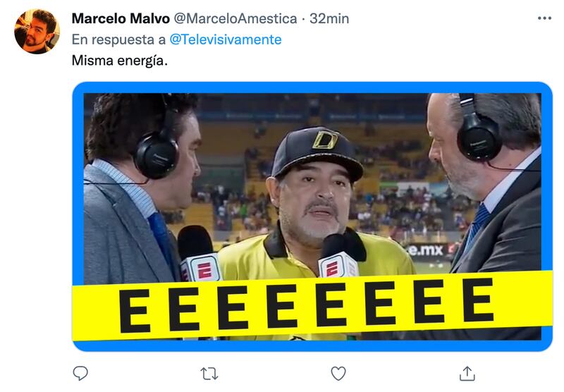Click the En respuesta a label
The height and width of the screenshot is (392, 564).
[x=118, y=39]
